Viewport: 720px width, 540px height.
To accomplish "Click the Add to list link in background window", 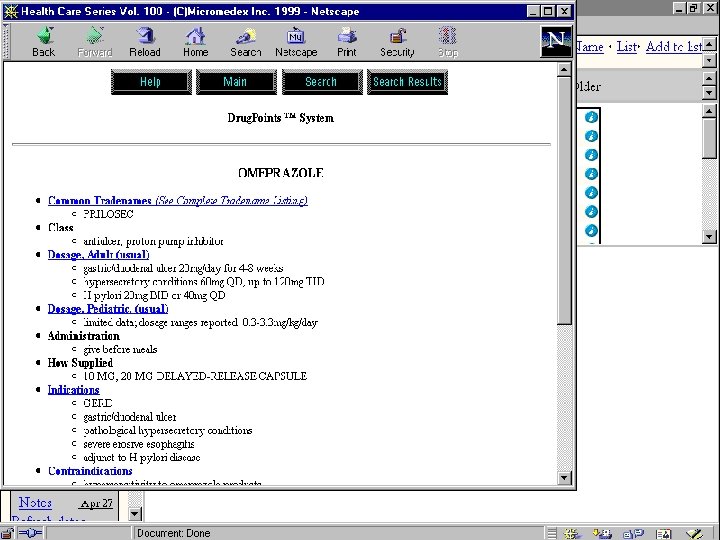I will tap(674, 46).
